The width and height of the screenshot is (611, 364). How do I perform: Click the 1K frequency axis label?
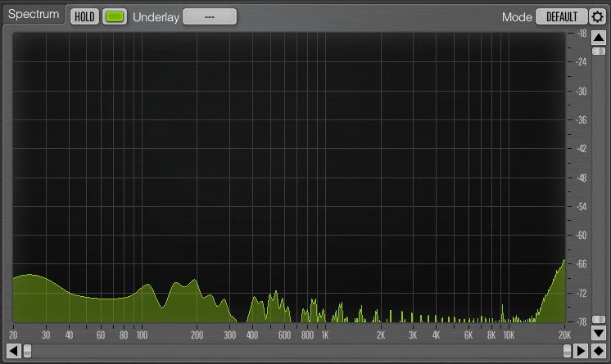pos(325,335)
